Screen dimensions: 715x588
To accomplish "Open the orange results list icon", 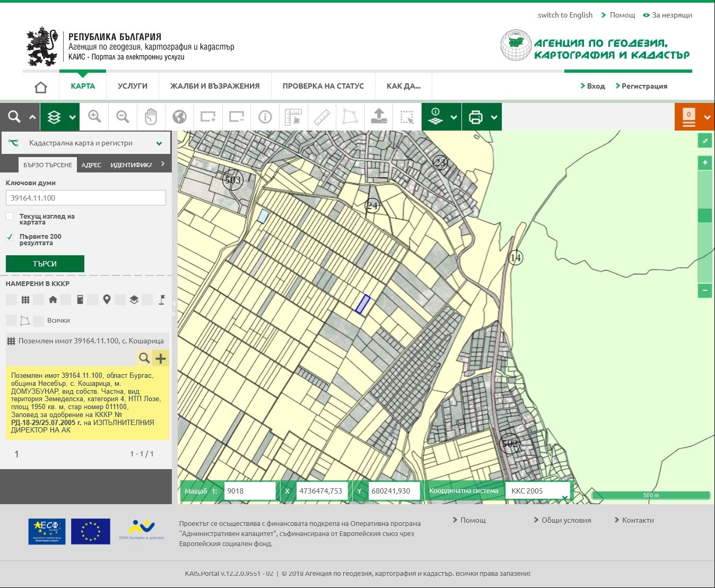I will click(x=688, y=117).
